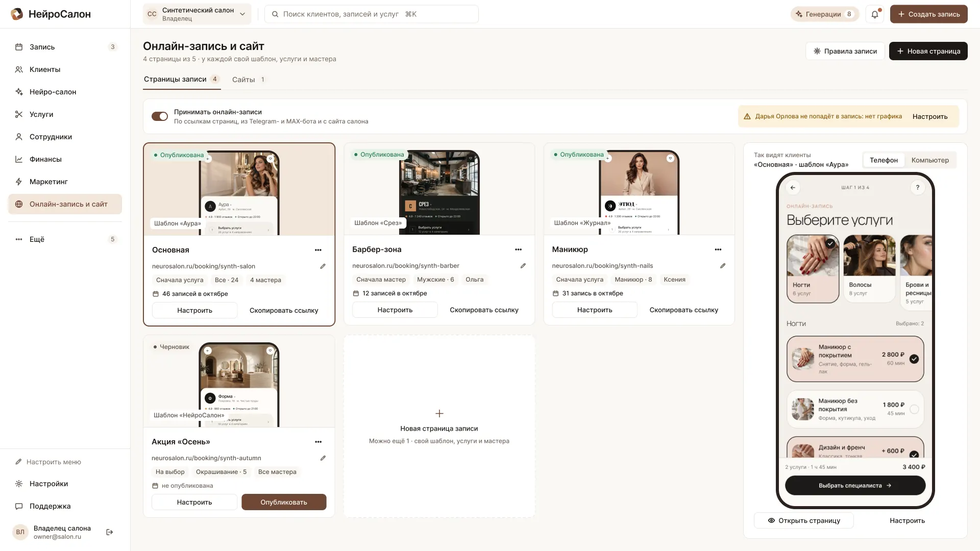Publish the Акция «Осень» page

pos(284,502)
